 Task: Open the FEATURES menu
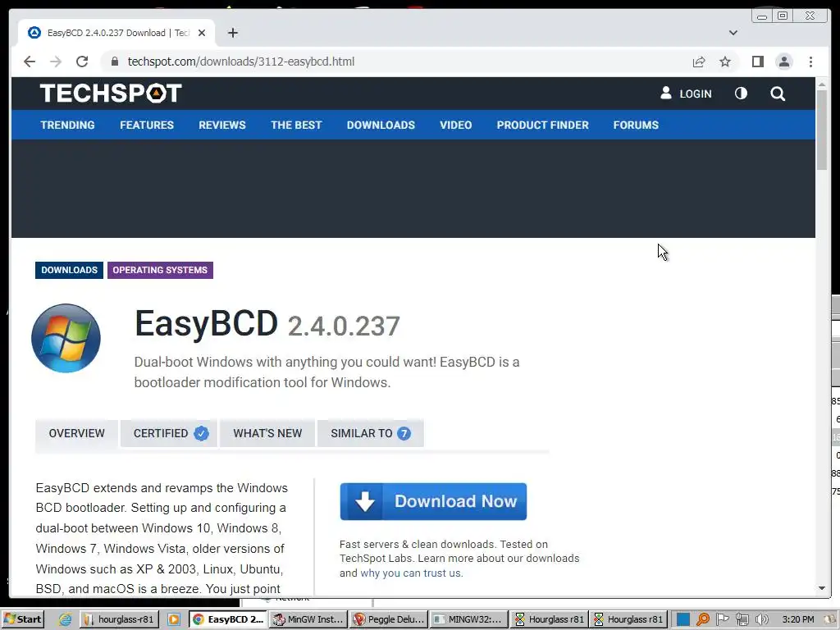pos(147,125)
